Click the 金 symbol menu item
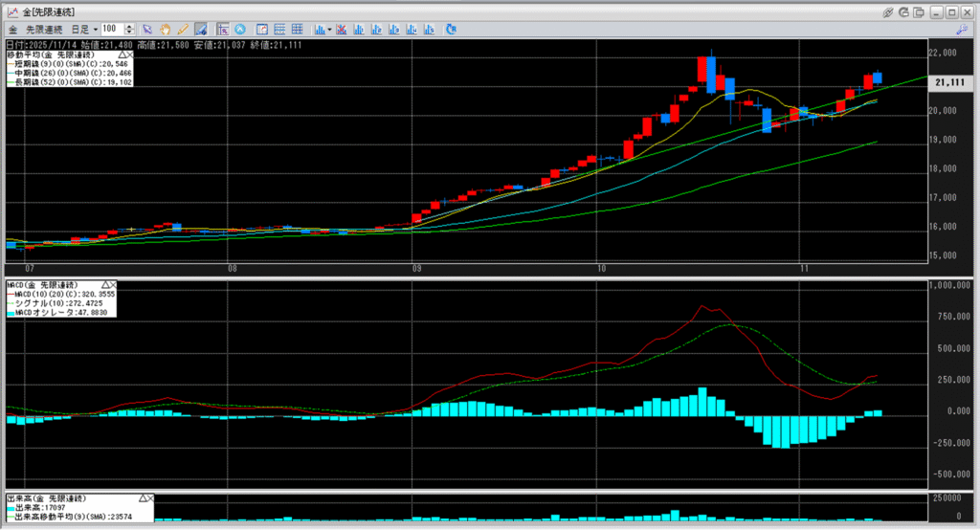Image resolution: width=980 pixels, height=530 pixels. click(x=12, y=30)
